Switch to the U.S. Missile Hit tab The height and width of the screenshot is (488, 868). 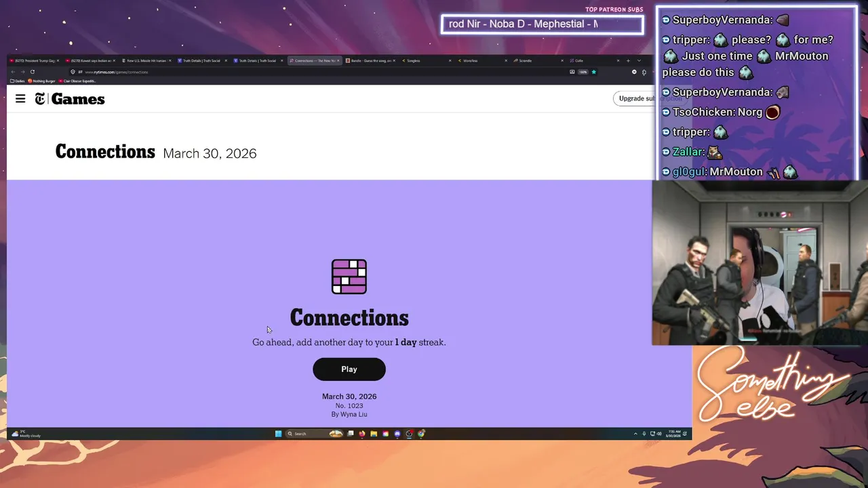coord(146,60)
